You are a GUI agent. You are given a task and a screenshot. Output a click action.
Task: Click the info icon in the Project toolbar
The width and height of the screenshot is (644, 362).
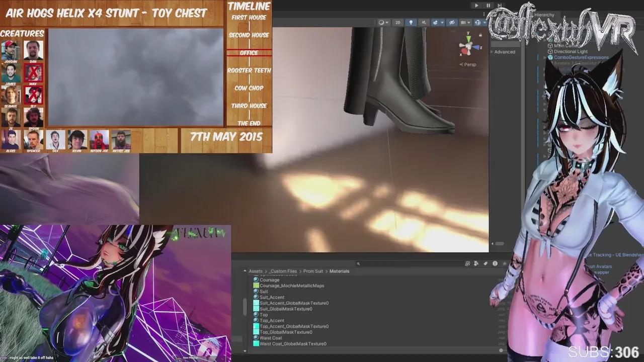(x=495, y=263)
